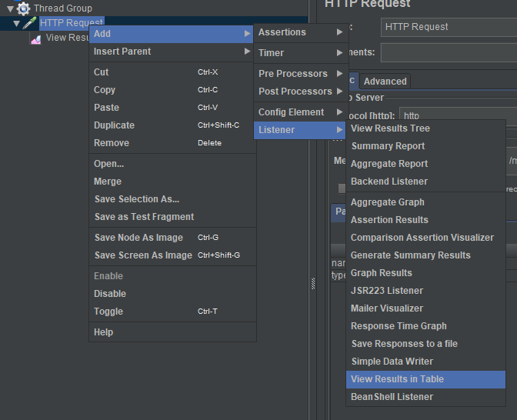Choose Save Selection As...
Viewport: 517px width, 420px height.
pos(171,199)
